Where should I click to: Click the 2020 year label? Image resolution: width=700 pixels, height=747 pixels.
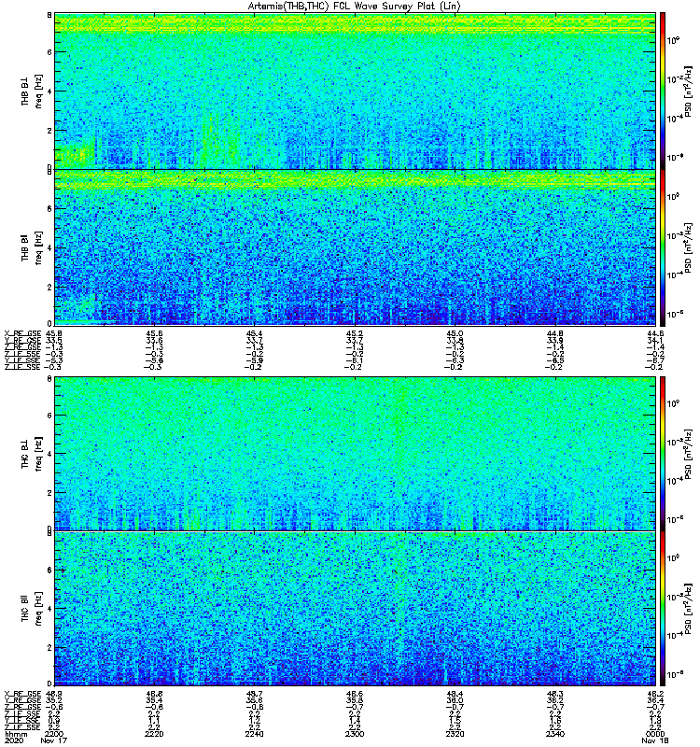[12, 740]
